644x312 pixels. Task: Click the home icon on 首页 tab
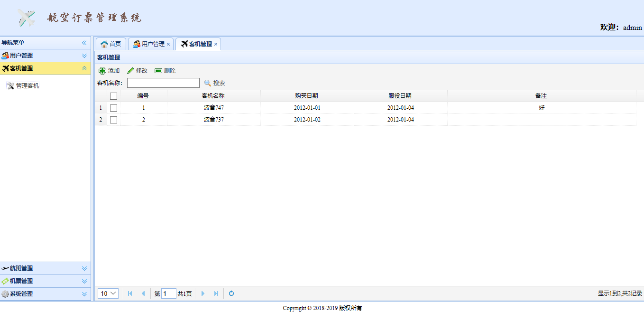point(104,44)
